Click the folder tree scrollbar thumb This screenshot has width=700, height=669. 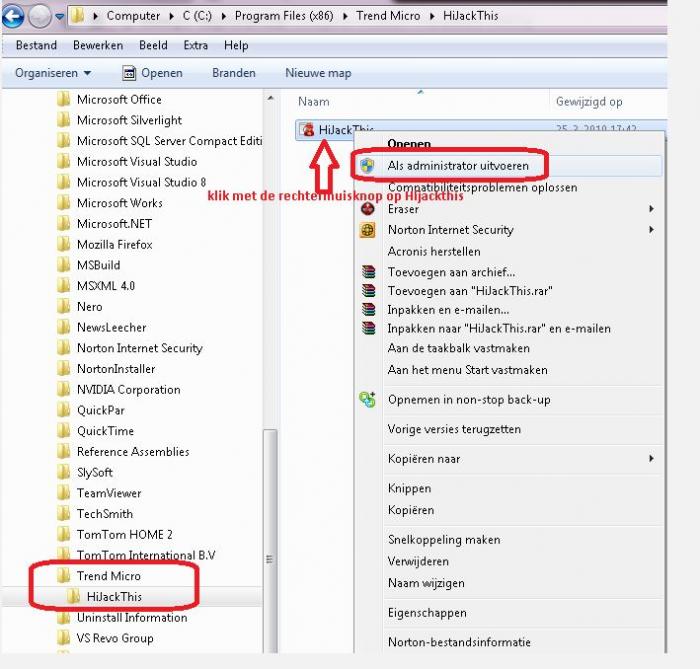click(x=270, y=541)
